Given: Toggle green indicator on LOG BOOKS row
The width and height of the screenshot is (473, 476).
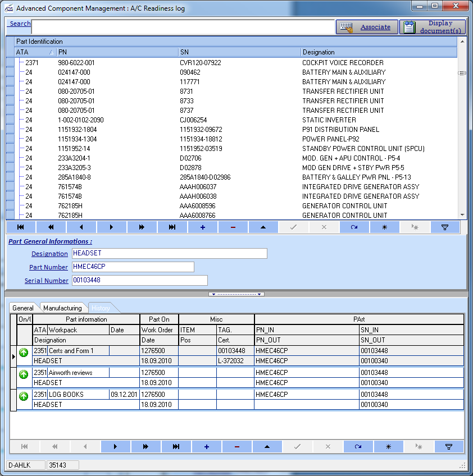Looking at the screenshot, I should click(x=23, y=396).
